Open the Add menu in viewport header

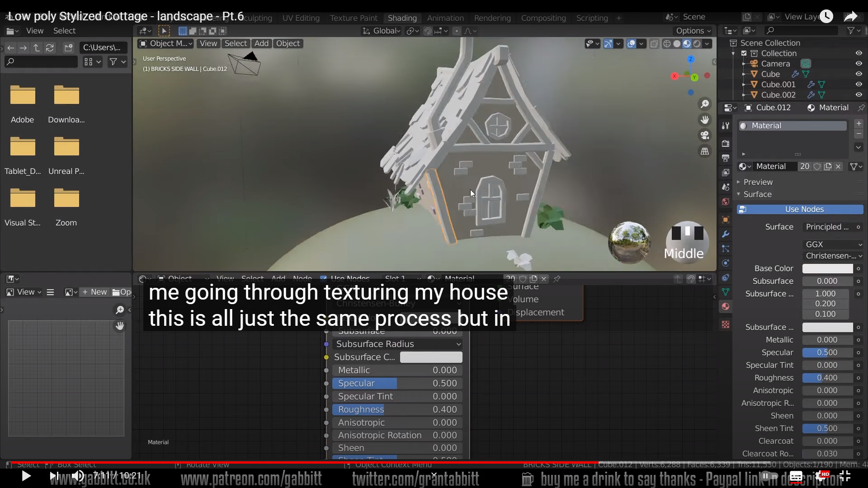click(x=261, y=43)
